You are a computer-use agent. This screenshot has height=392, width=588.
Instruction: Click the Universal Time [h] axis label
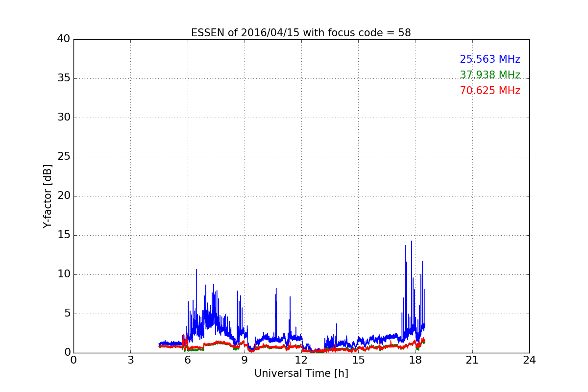[301, 373]
